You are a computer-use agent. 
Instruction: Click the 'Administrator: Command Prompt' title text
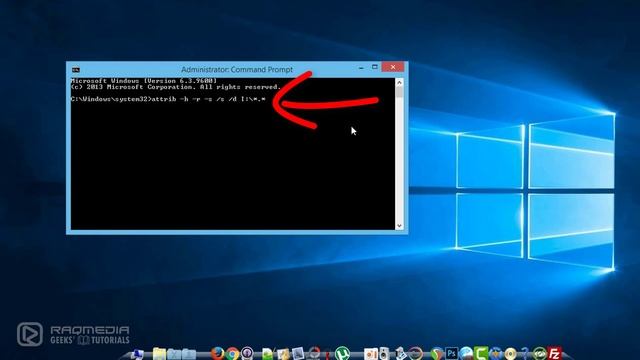(237, 70)
